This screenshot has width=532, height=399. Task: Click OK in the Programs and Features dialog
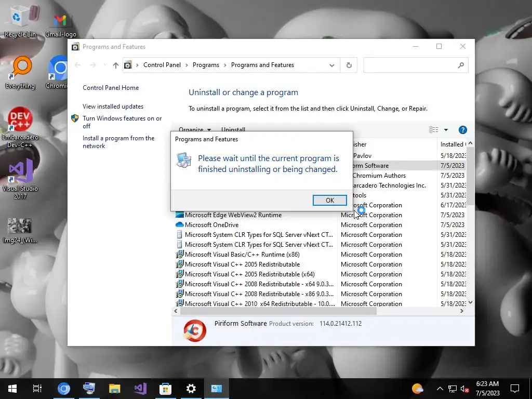point(329,200)
